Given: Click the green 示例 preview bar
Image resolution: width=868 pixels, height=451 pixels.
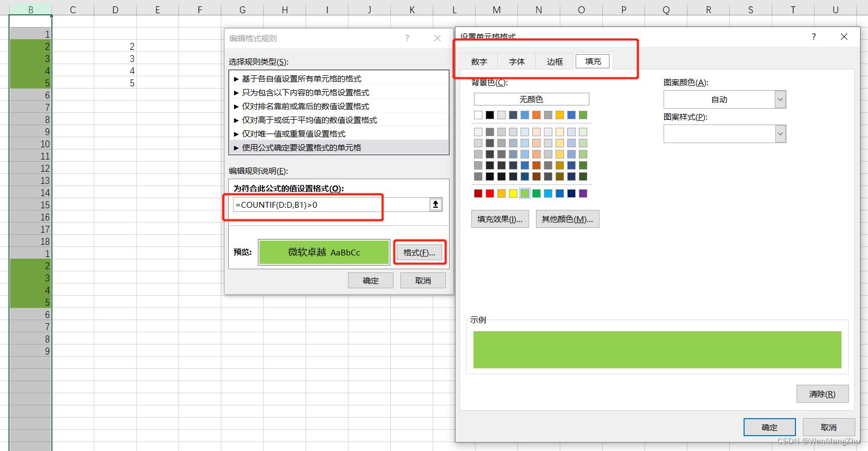Looking at the screenshot, I should [657, 350].
